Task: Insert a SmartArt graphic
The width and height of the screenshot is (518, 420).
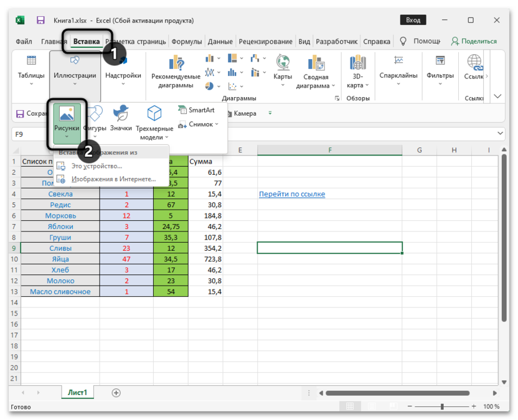Action: [x=196, y=110]
